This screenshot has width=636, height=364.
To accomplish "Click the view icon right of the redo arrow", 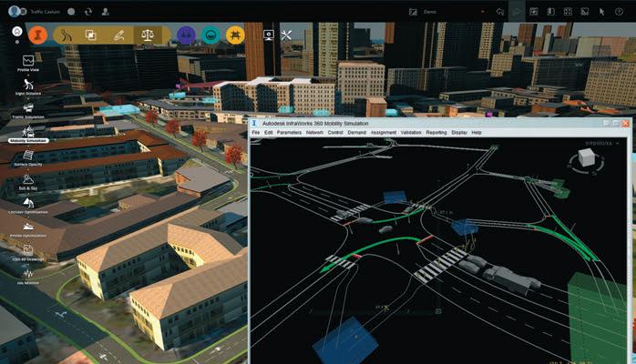I will tap(534, 12).
